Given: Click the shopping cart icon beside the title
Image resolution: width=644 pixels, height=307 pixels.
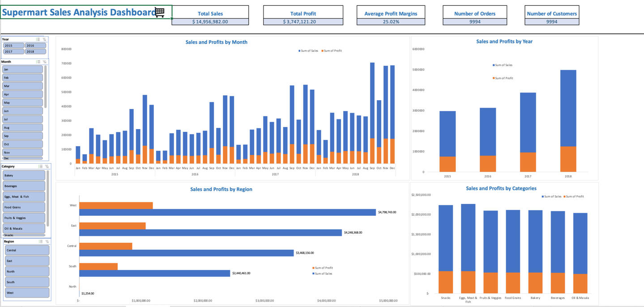Looking at the screenshot, I should [x=160, y=13].
